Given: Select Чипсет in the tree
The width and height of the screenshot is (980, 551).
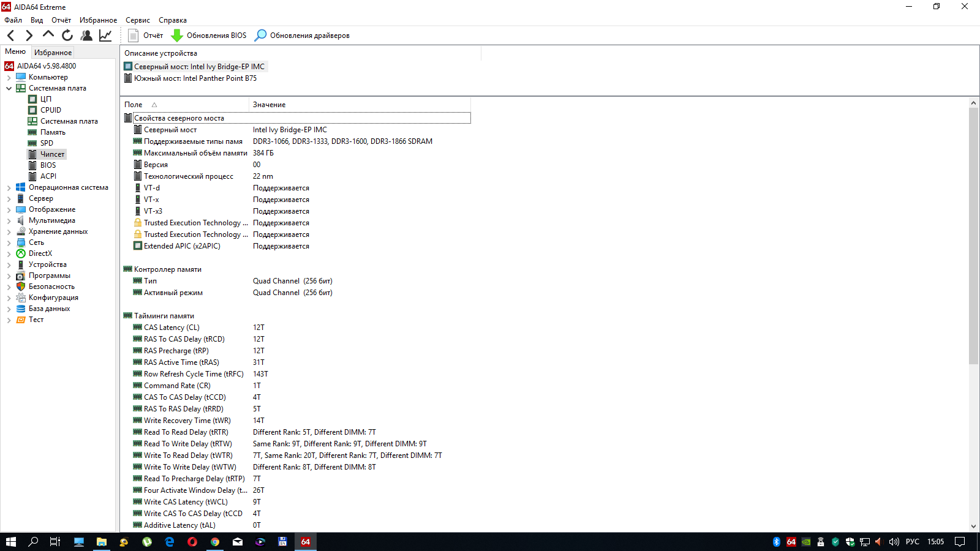Looking at the screenshot, I should coord(52,154).
